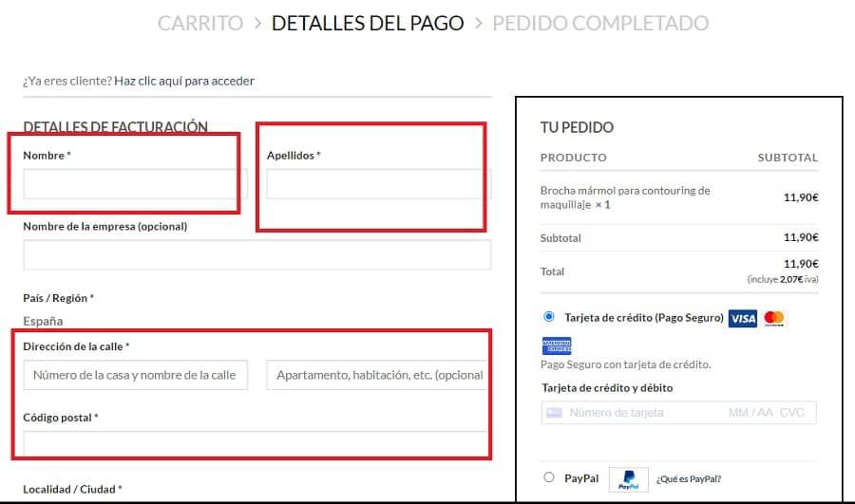This screenshot has height=504, width=855.
Task: Click the Subtotal row label
Action: pos(560,238)
